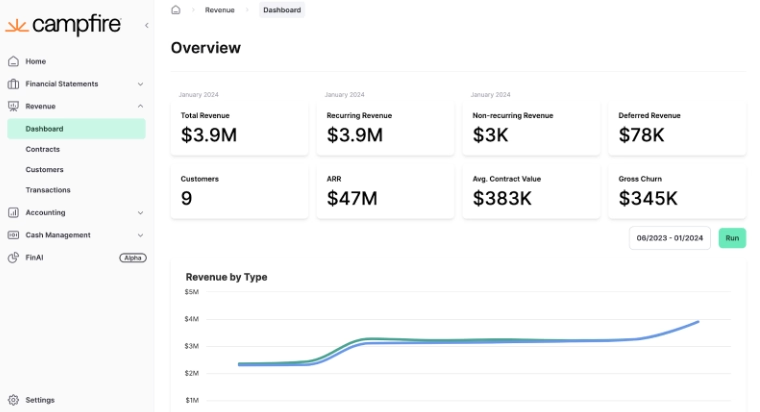760x412 pixels.
Task: Click the breadcrumb home icon
Action: click(x=176, y=10)
